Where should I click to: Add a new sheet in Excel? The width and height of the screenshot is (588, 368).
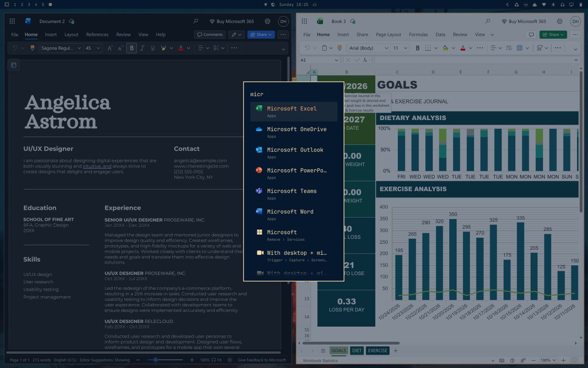tap(396, 351)
